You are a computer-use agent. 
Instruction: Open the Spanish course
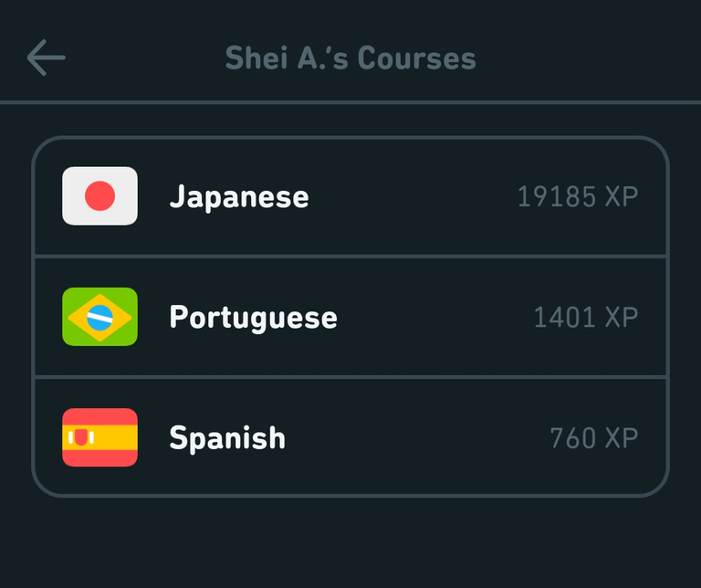tap(227, 437)
